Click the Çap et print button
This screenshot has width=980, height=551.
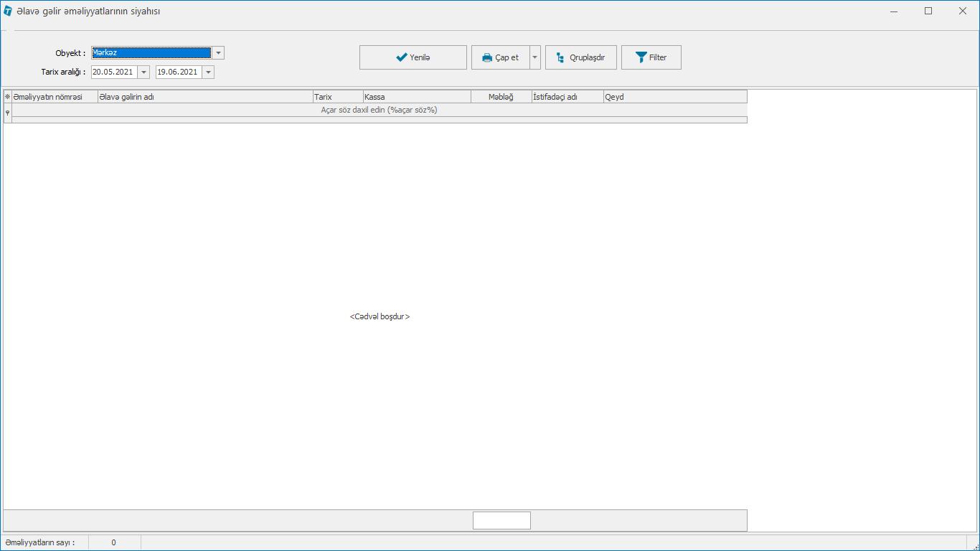tap(501, 57)
